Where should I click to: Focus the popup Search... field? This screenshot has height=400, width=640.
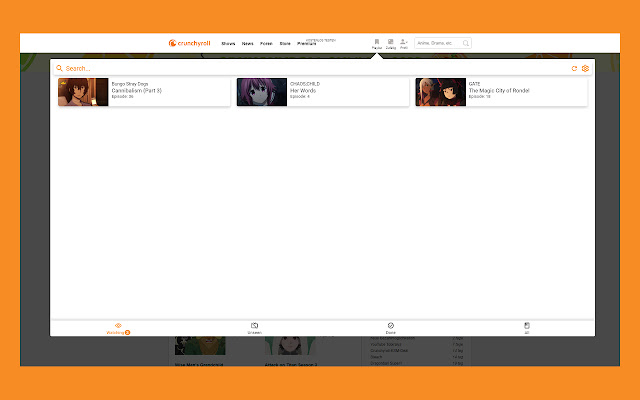[x=316, y=68]
